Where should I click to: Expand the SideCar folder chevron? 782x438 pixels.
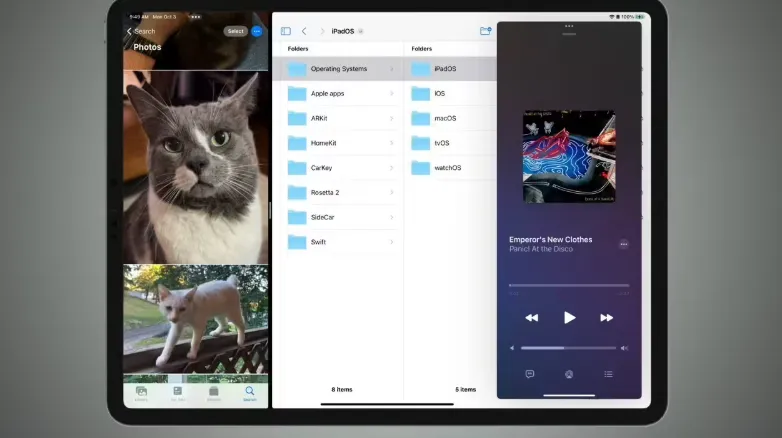(391, 217)
